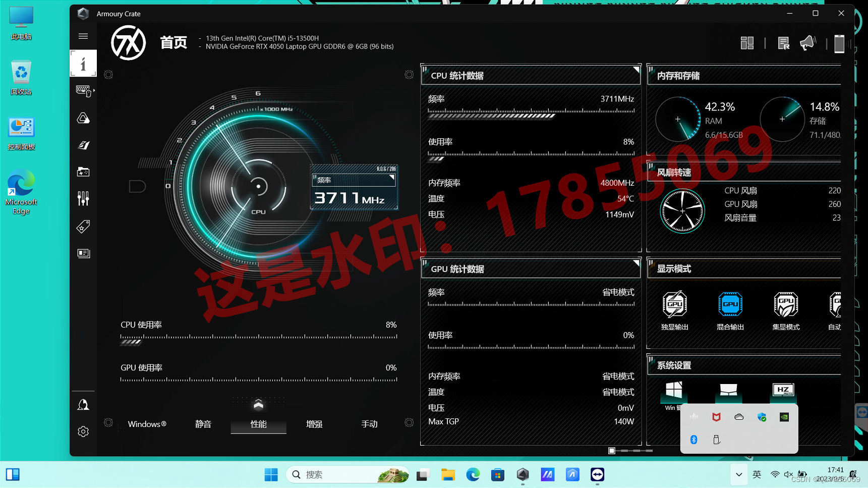Open News sidebar icon
868x488 pixels.
[83, 253]
